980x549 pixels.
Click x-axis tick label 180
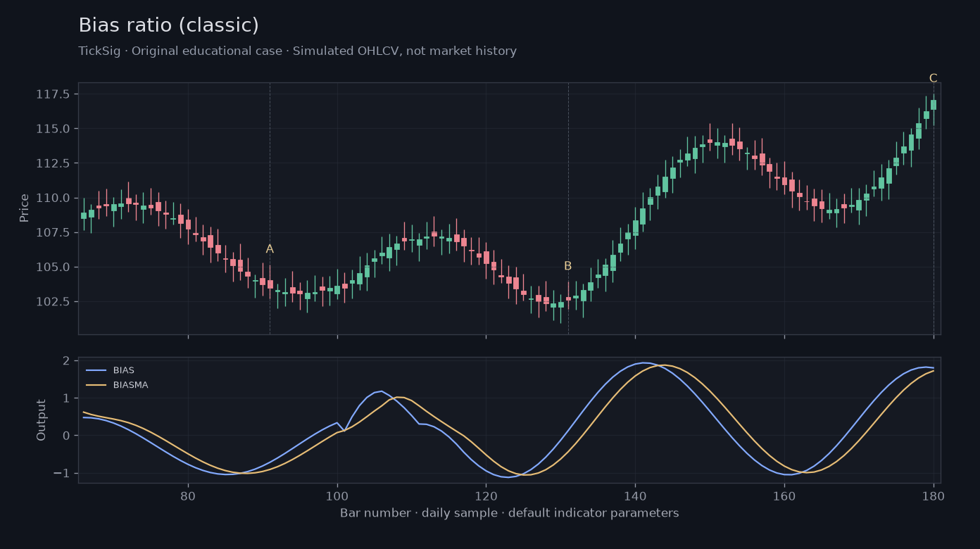point(934,495)
